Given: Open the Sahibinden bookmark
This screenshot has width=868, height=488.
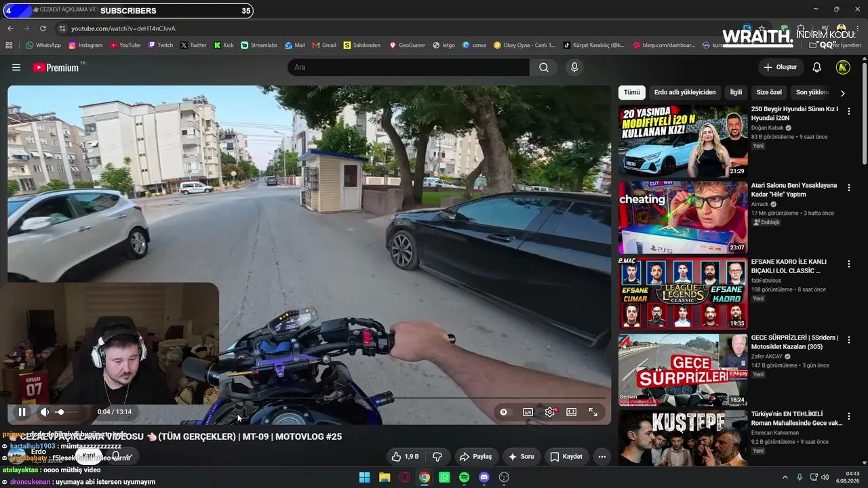Looking at the screenshot, I should pyautogui.click(x=362, y=45).
